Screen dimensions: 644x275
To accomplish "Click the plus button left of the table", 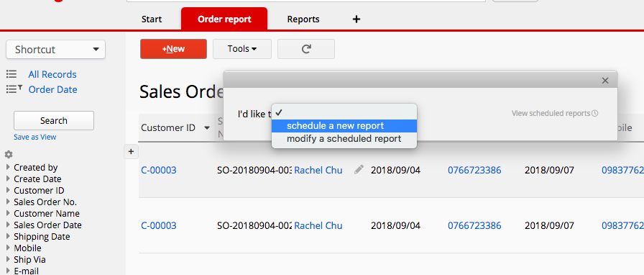I will (131, 152).
